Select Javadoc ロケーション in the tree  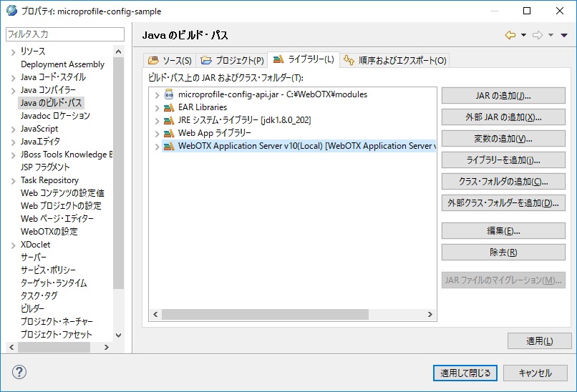(55, 116)
